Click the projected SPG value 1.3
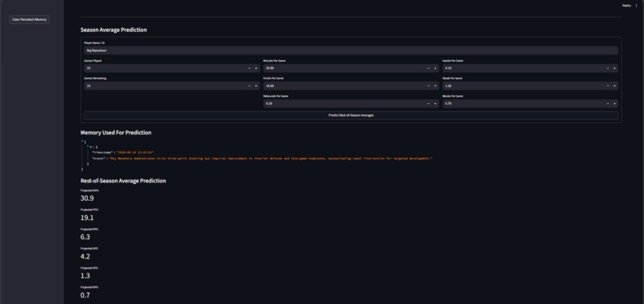This screenshot has width=644, height=304. (85, 276)
